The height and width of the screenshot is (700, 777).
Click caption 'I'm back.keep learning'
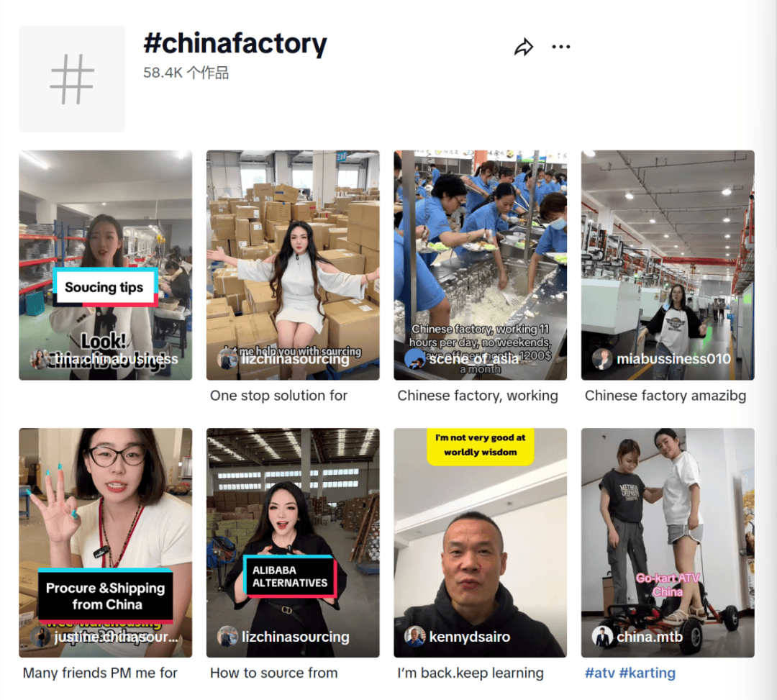click(x=471, y=673)
